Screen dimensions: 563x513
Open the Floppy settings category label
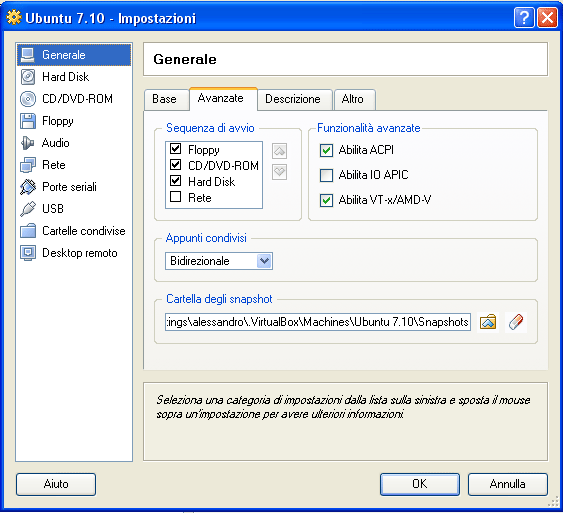(58, 121)
